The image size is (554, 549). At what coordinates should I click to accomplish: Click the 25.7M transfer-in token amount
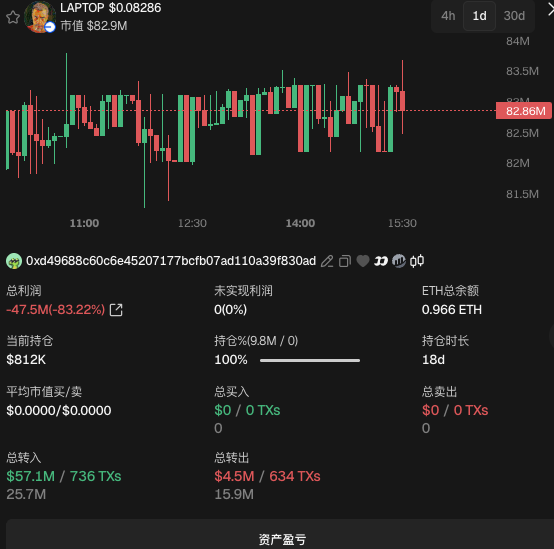point(26,494)
